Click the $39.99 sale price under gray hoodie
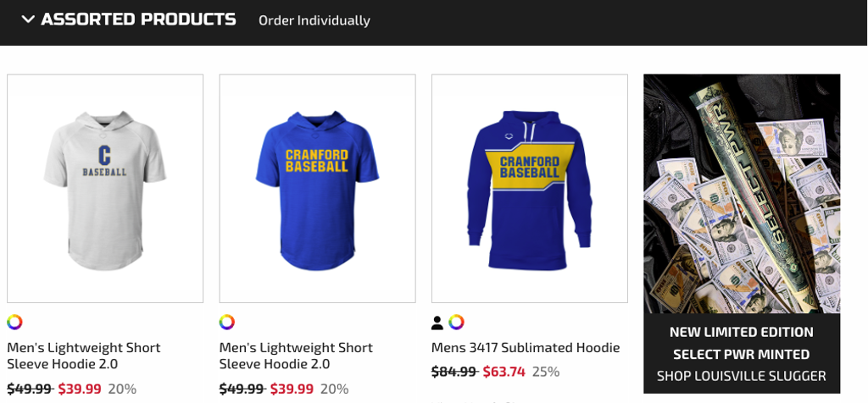The width and height of the screenshot is (868, 403). pyautogui.click(x=80, y=389)
